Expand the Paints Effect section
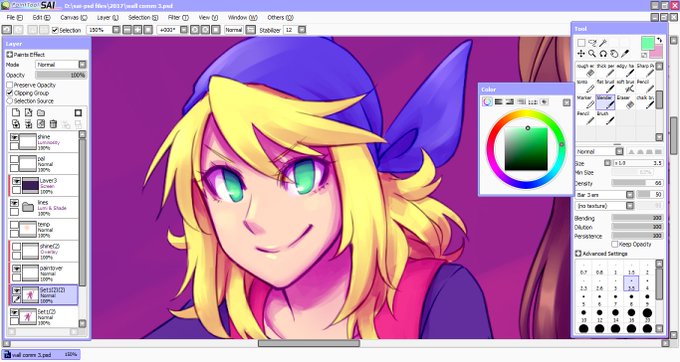680x362 pixels. click(9, 55)
